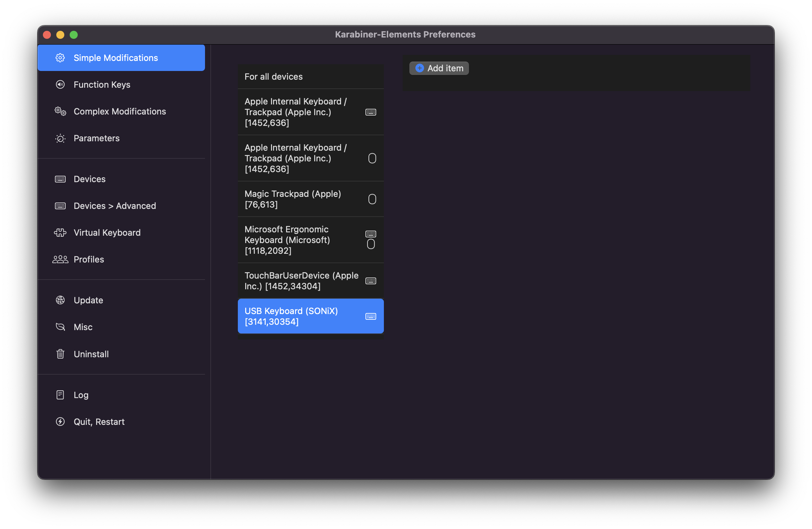The height and width of the screenshot is (529, 812).
Task: Click the Profiles people icon
Action: click(60, 259)
